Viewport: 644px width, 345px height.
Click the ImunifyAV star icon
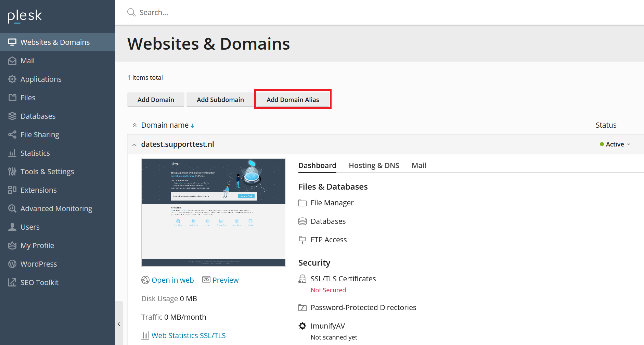(x=302, y=326)
